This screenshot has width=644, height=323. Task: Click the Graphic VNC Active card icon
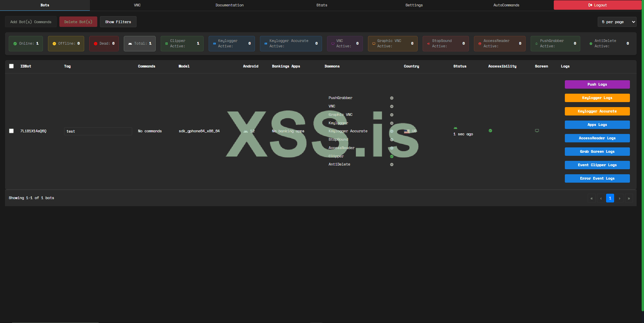[374, 44]
